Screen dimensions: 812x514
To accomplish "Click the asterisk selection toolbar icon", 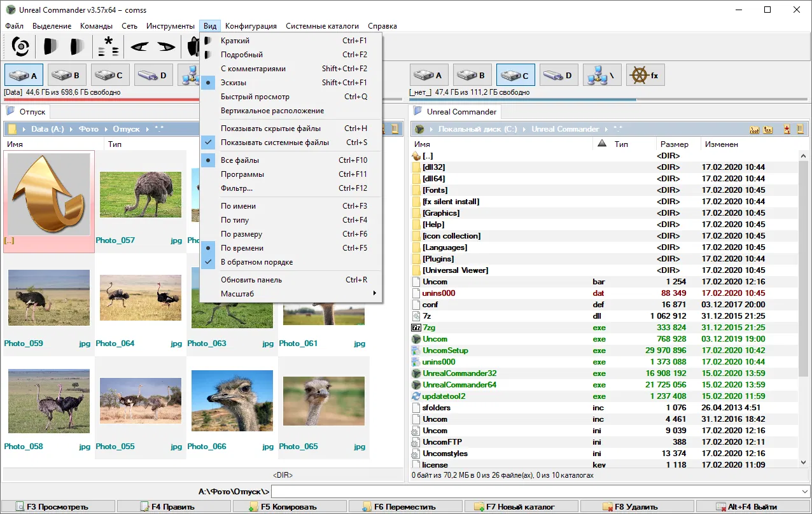I will coord(108,46).
